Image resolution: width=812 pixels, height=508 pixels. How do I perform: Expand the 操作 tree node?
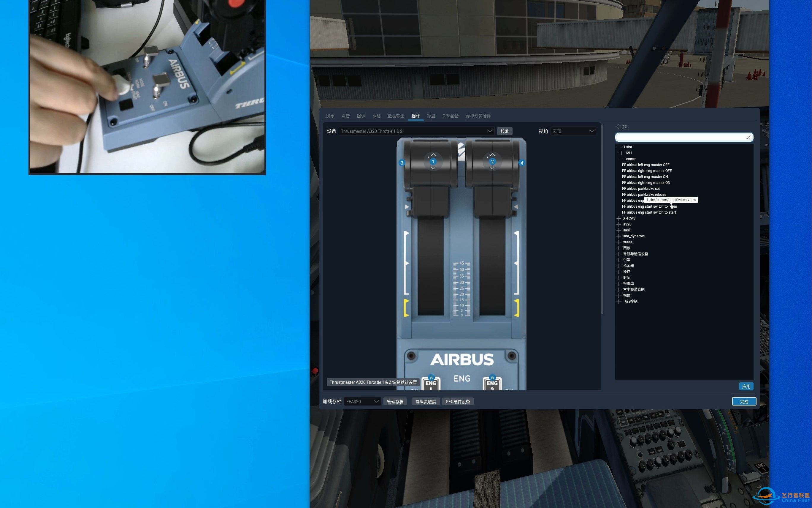(619, 272)
